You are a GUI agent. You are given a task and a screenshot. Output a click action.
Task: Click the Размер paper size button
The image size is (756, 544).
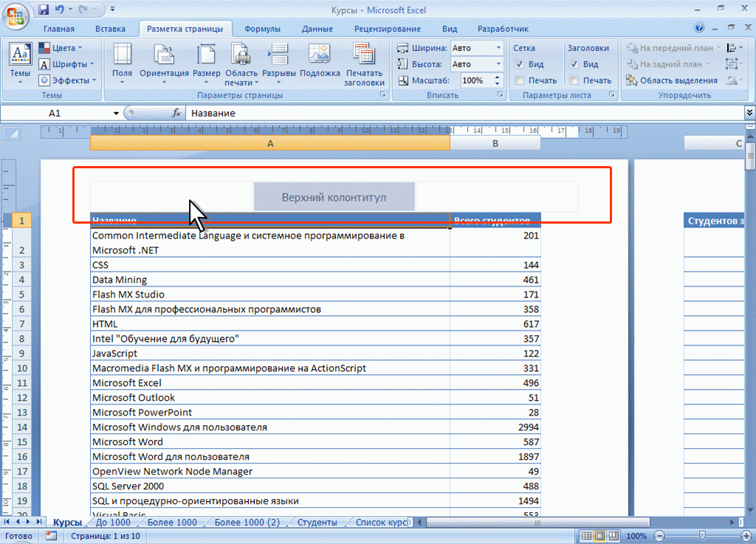(x=207, y=63)
